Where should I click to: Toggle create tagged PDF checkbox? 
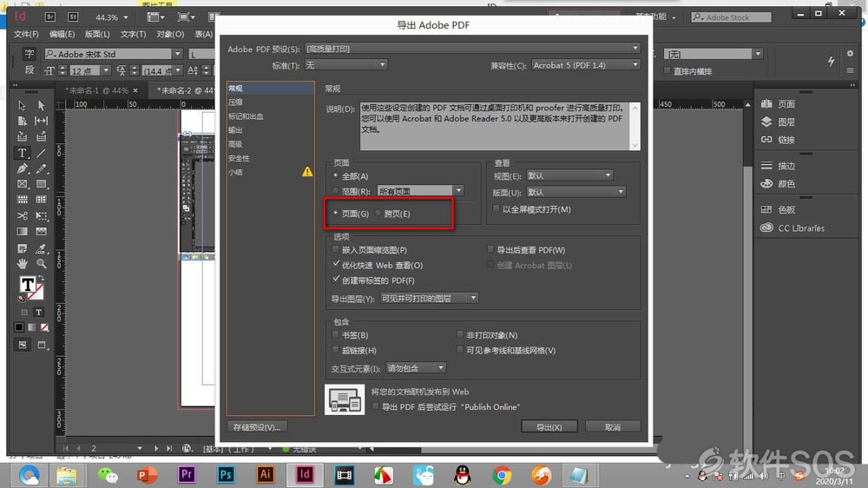tap(335, 280)
